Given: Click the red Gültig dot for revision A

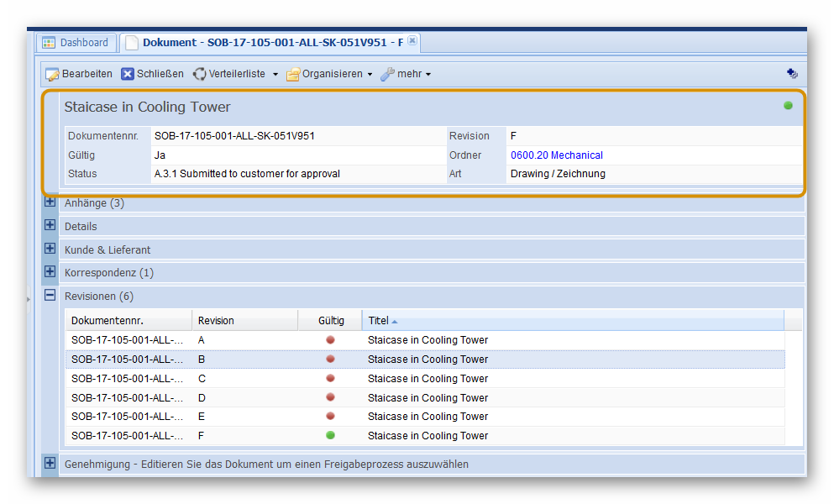Looking at the screenshot, I should (330, 340).
